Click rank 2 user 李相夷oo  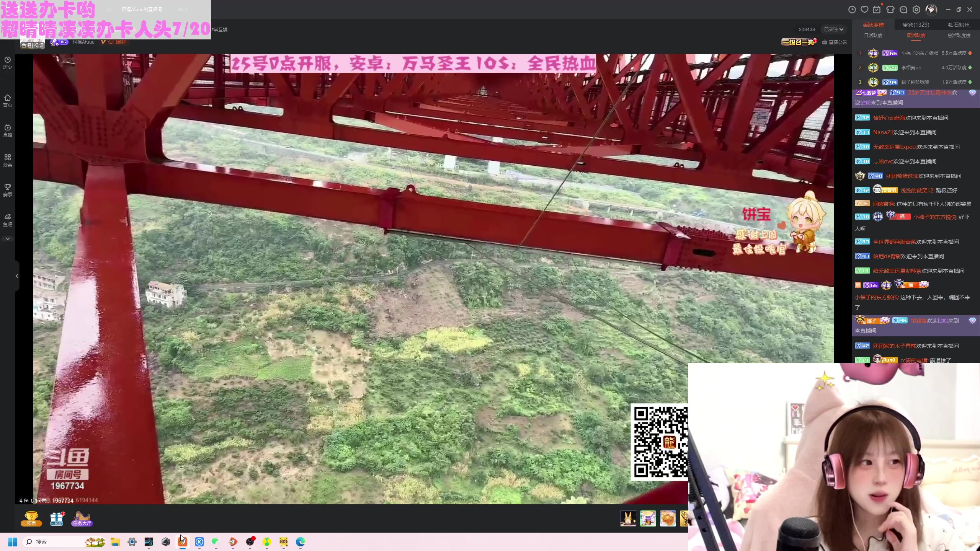pos(911,68)
